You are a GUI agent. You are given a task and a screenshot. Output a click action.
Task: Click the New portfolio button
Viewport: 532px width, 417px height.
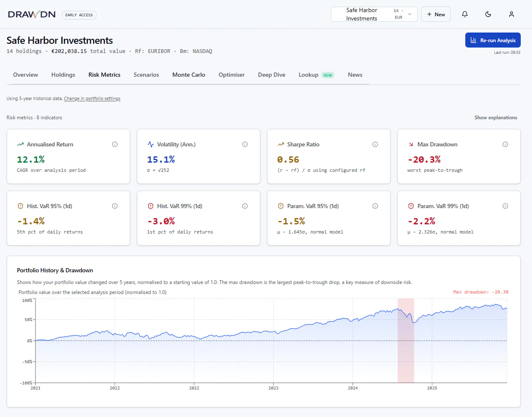pos(436,14)
